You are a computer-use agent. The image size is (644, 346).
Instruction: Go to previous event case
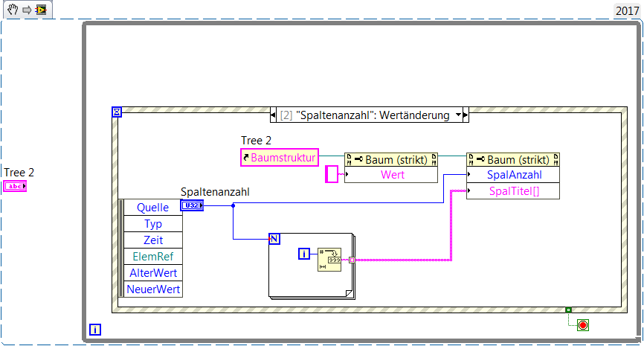[273, 115]
